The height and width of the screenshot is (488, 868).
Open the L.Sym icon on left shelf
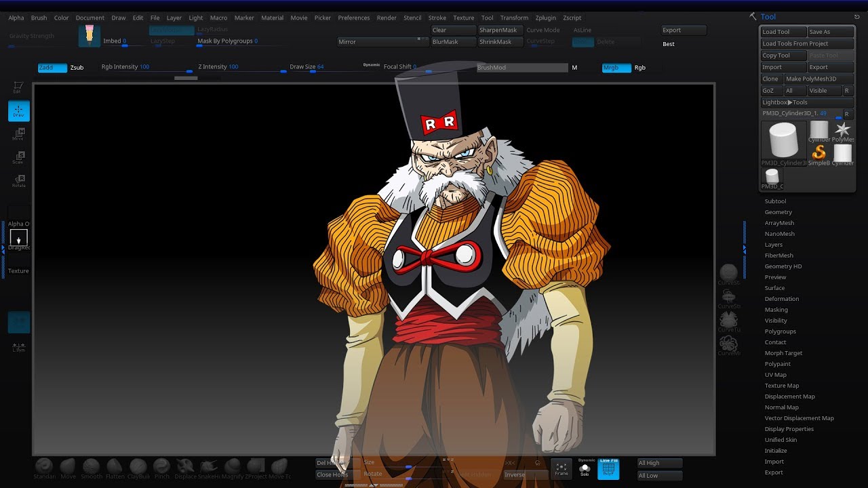18,347
